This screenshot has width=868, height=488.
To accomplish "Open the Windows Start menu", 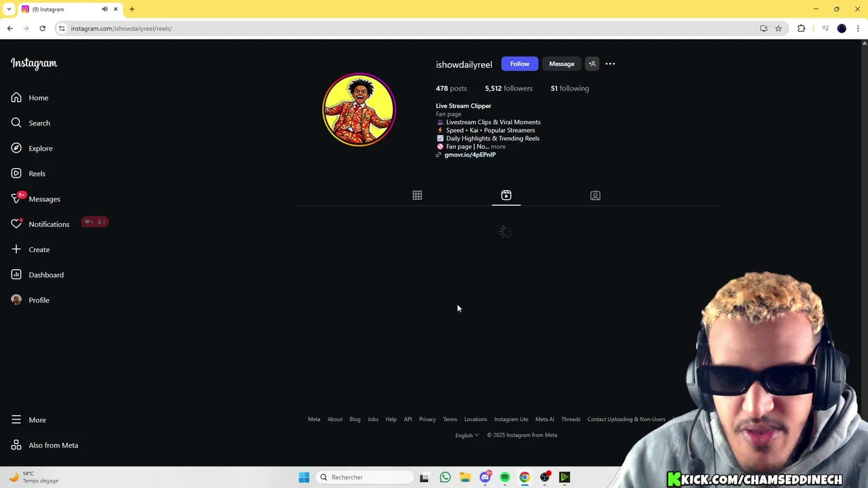I will pos(304,477).
